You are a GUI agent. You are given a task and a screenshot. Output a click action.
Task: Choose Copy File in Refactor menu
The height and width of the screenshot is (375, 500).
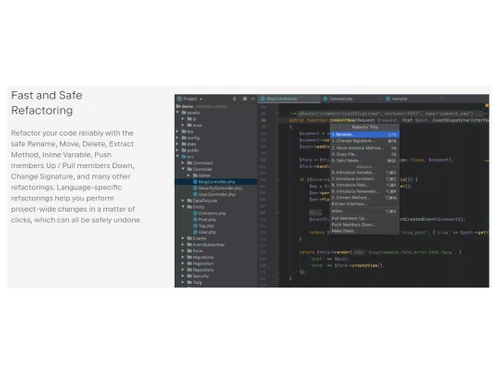coord(365,154)
